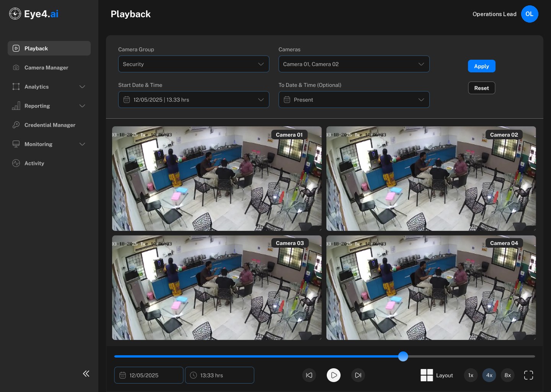Select the Camera 04 video feed
Viewport: 551px width, 392px height.
point(431,287)
